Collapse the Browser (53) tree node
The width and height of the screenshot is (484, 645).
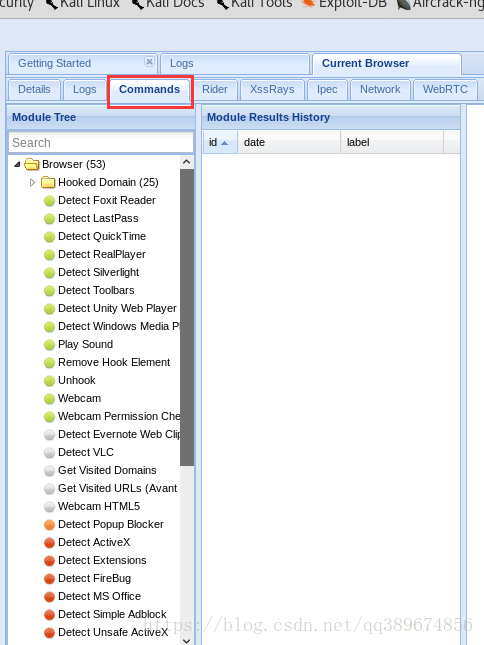click(x=17, y=165)
